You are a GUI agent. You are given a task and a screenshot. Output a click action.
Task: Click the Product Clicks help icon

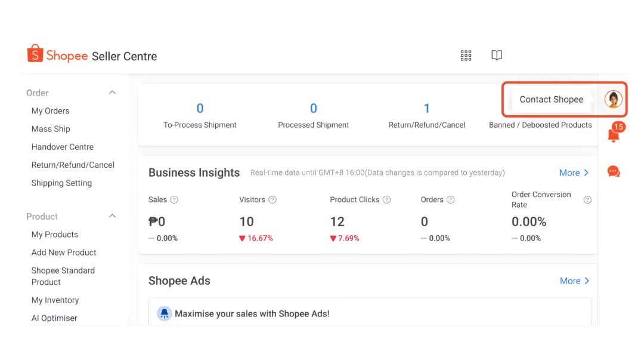(386, 200)
